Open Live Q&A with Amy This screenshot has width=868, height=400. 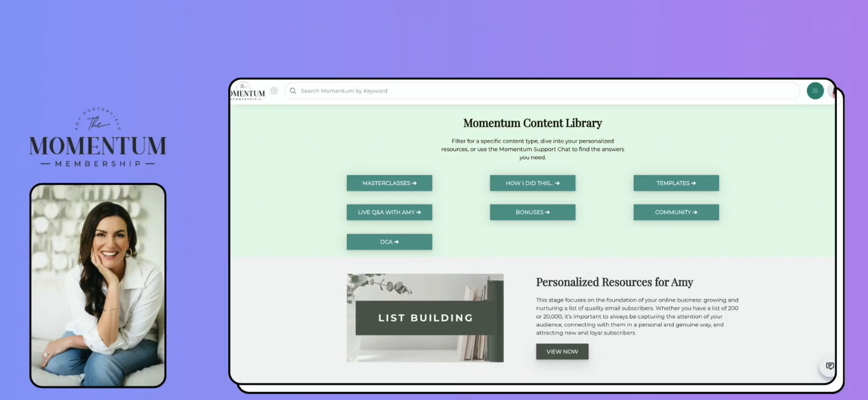(389, 212)
